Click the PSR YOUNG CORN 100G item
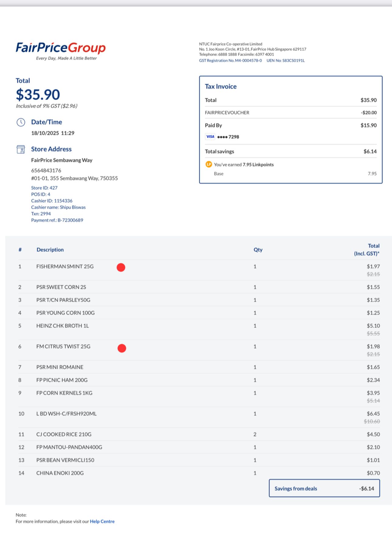Viewport: 392px width, 544px height. click(65, 313)
